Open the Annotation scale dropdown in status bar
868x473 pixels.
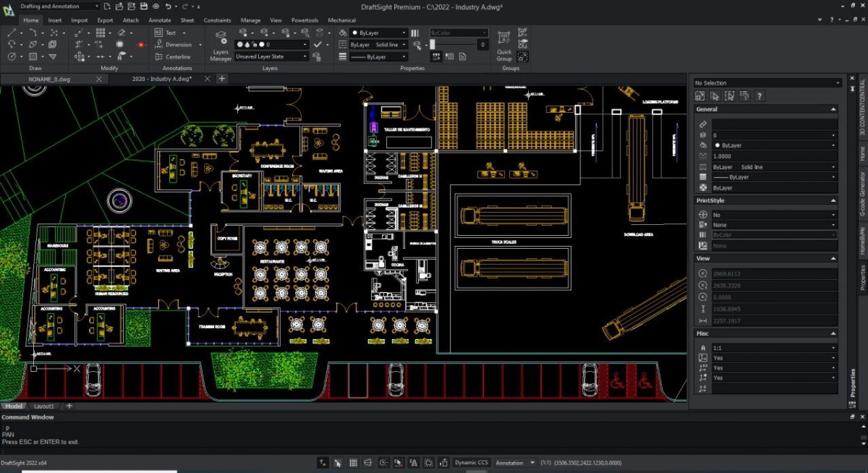point(515,463)
